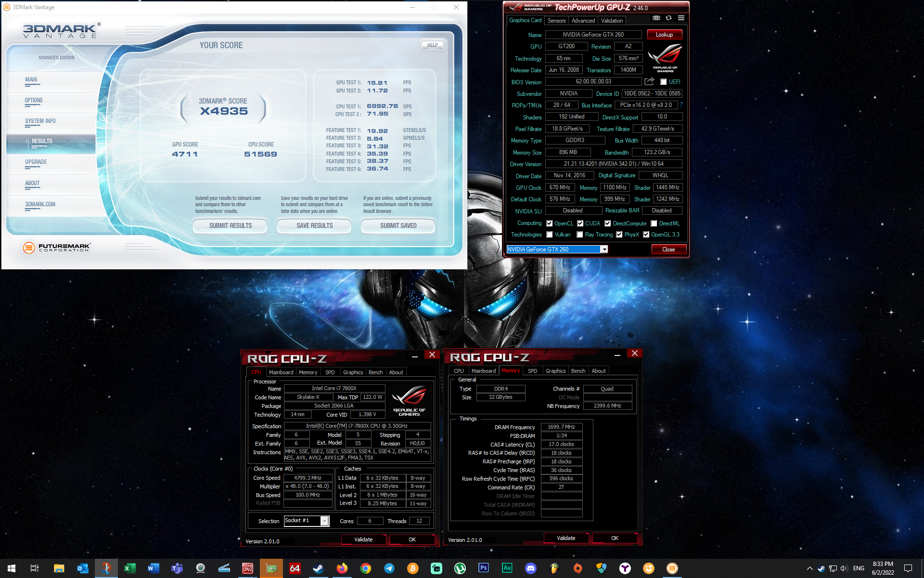Open Steam from the taskbar

tap(318, 568)
